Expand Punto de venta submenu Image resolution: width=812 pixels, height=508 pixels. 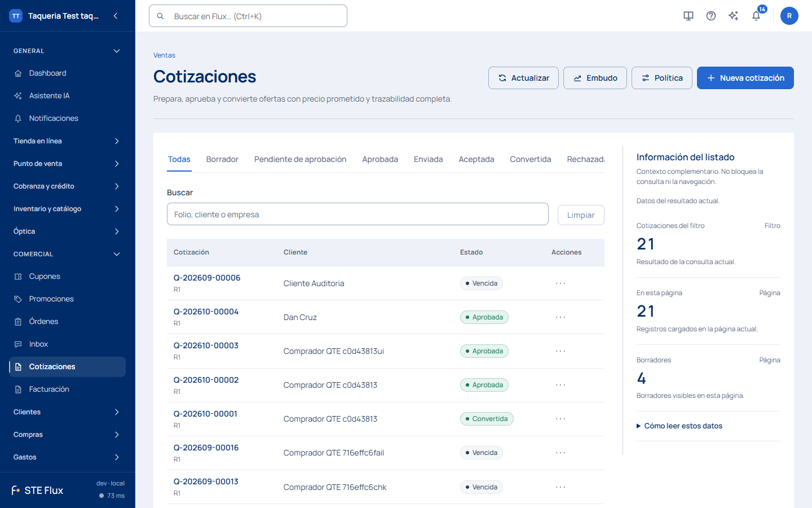pyautogui.click(x=68, y=164)
